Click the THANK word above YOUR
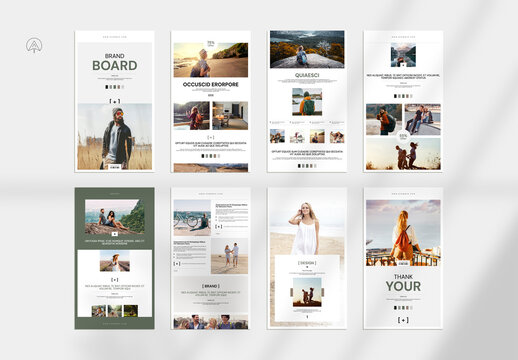This screenshot has width=518, height=360. click(x=403, y=277)
